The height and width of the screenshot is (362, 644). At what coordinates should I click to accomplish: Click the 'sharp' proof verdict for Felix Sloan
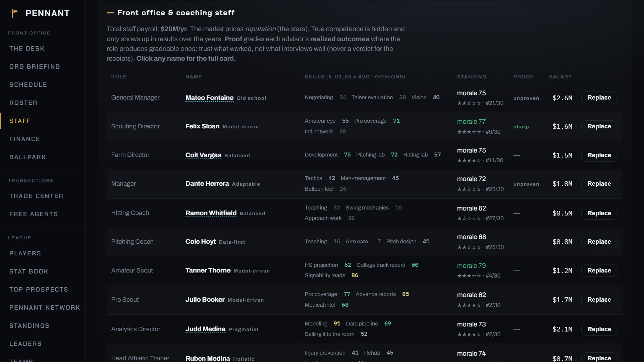pyautogui.click(x=521, y=127)
